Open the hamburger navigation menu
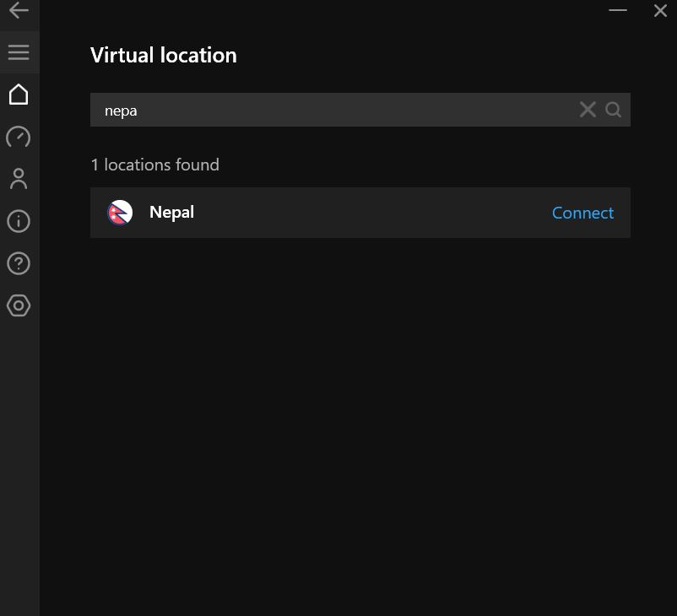Screen dimensions: 677x616 coord(19,52)
